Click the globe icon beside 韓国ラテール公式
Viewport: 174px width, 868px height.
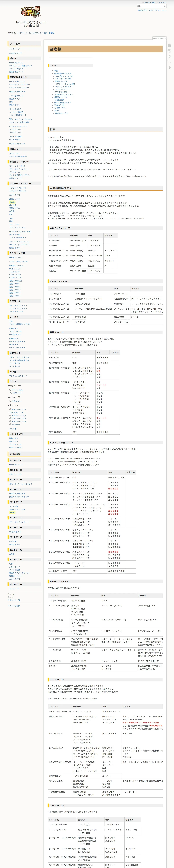[10, 409]
